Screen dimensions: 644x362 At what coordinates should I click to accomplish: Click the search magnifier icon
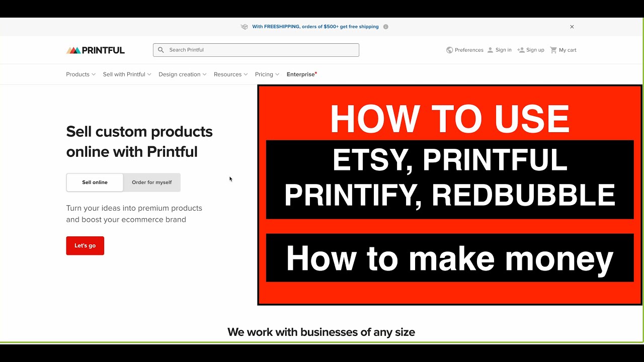click(x=161, y=50)
